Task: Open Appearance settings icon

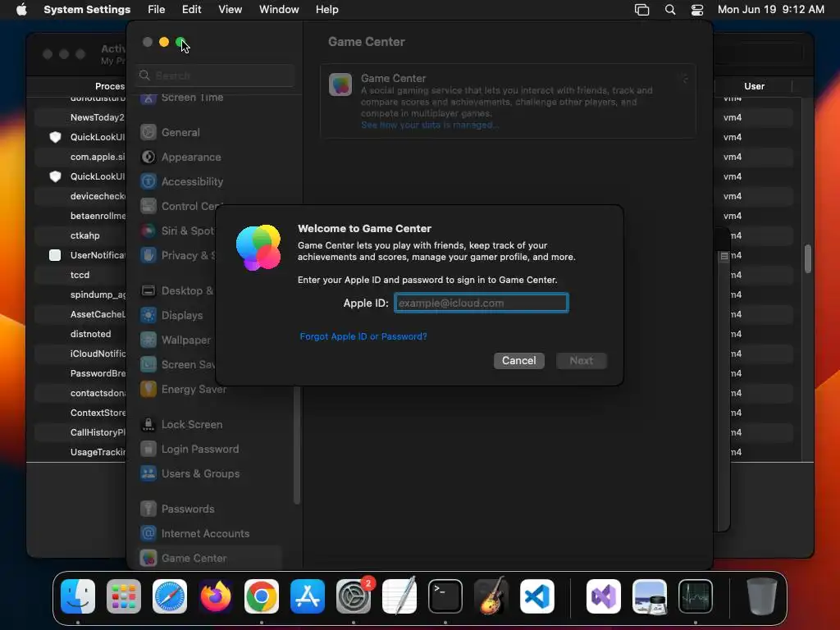Action: [148, 157]
